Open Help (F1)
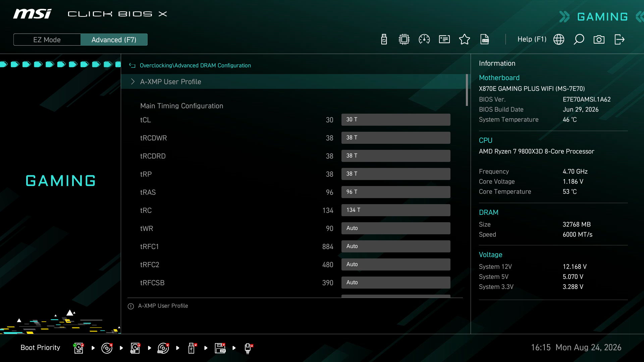Image resolution: width=644 pixels, height=362 pixels. 532,39
